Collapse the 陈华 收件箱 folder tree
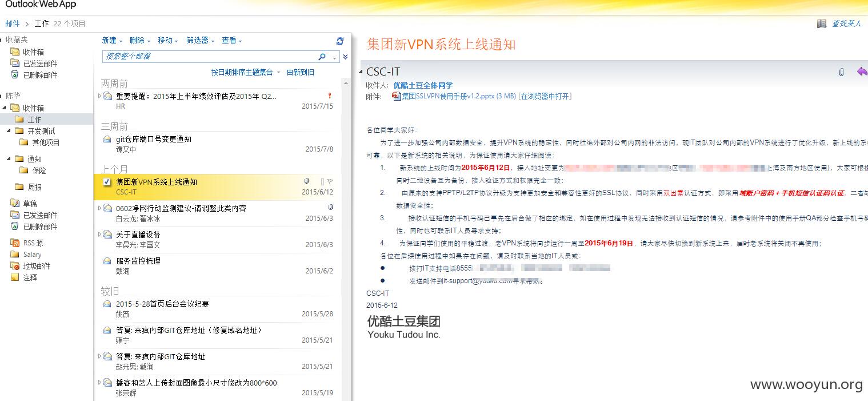 click(x=4, y=108)
